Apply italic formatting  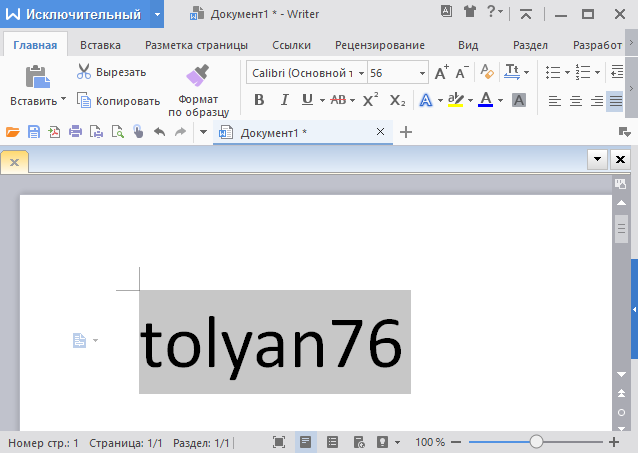tap(284, 100)
